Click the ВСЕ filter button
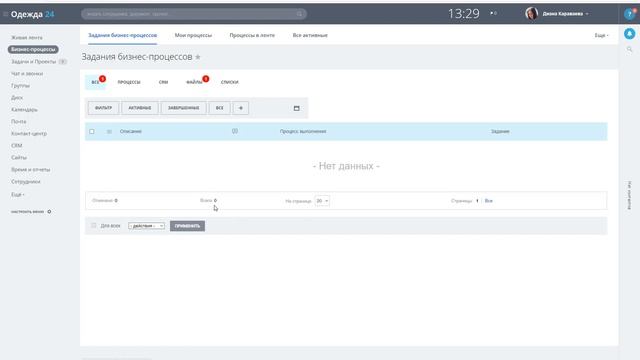Screen dimensions: 640x360 220,108
